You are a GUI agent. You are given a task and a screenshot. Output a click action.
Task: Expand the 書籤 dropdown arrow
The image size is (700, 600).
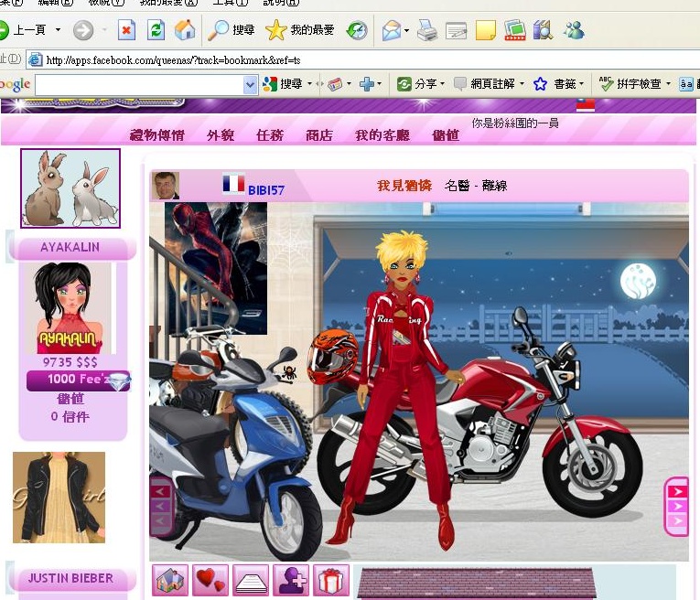(x=581, y=84)
